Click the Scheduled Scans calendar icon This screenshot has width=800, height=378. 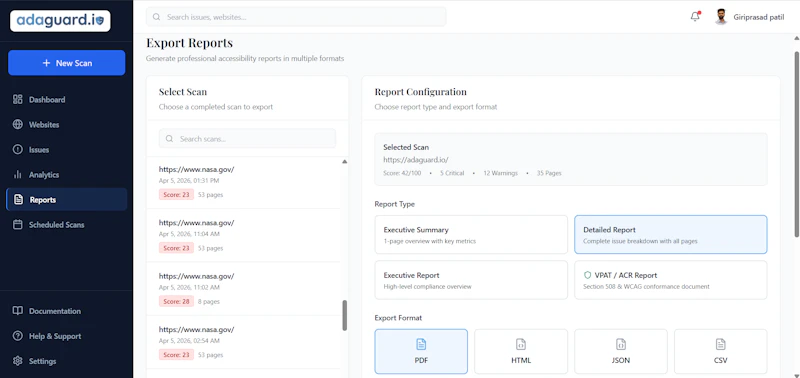pos(18,224)
